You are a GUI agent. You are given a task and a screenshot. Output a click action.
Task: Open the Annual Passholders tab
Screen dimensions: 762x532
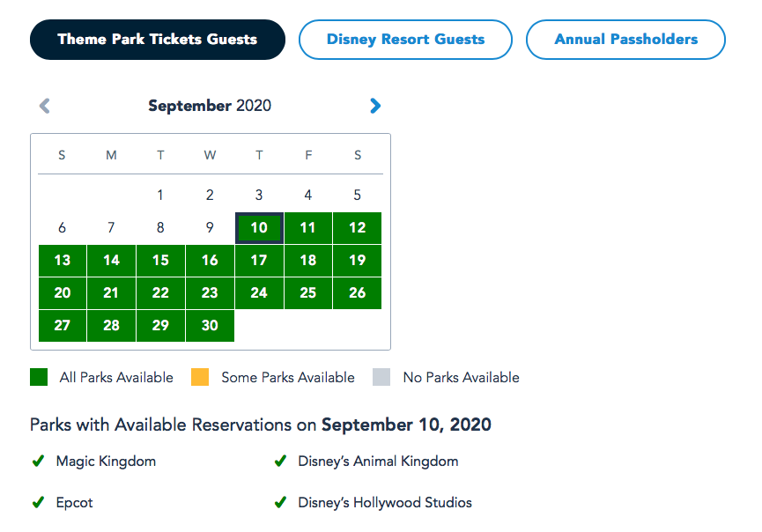pyautogui.click(x=625, y=40)
